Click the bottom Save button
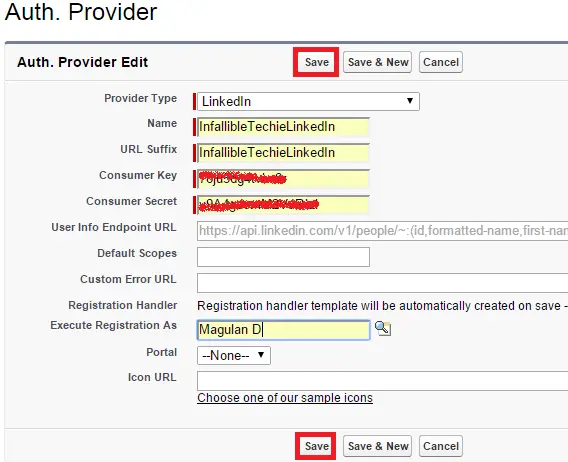568x462 pixels. (316, 446)
